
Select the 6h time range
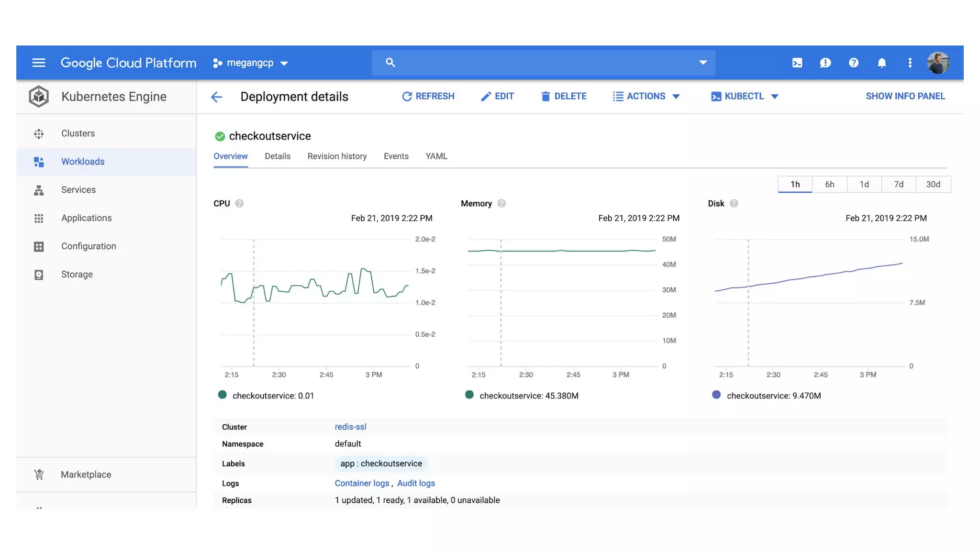click(x=829, y=184)
